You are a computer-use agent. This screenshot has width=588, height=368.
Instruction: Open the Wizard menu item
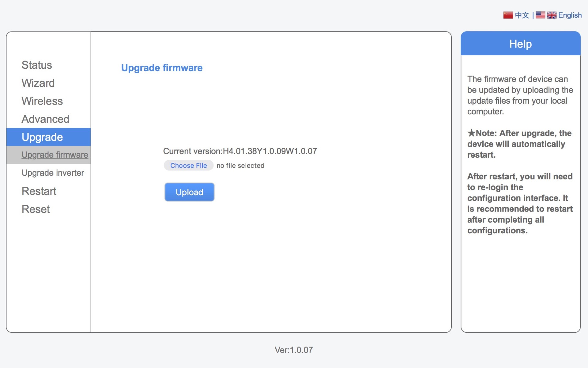pyautogui.click(x=38, y=83)
